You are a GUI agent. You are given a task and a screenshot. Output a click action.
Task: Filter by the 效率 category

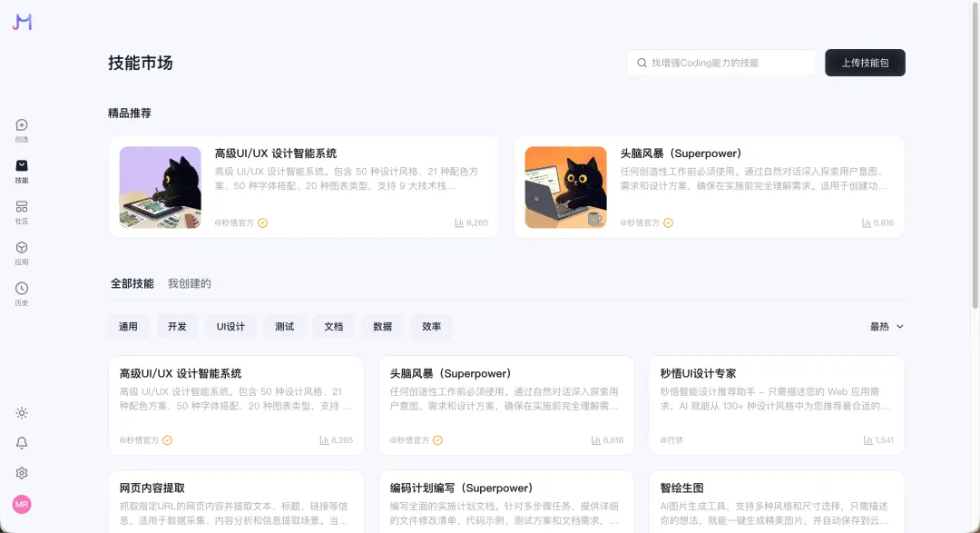click(431, 327)
